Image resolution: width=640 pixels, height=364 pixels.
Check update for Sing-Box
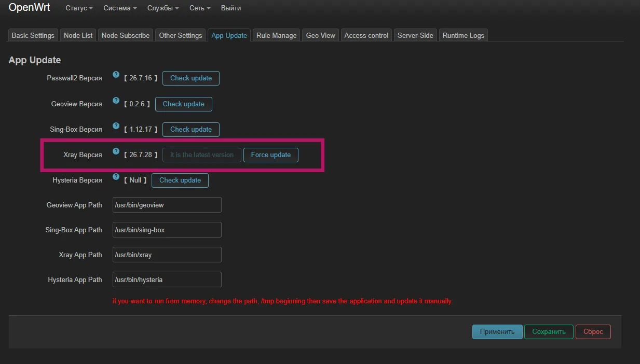tap(191, 130)
